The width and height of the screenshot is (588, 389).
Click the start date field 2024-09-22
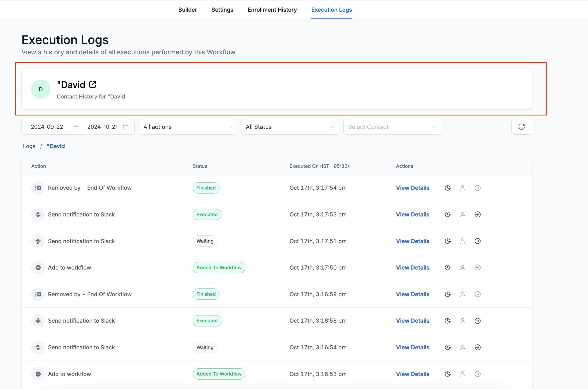(47, 127)
